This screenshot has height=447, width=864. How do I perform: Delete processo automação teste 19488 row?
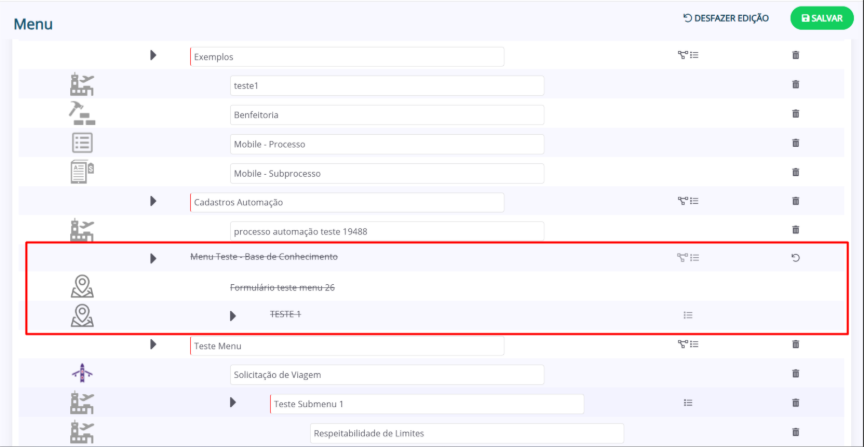795,229
